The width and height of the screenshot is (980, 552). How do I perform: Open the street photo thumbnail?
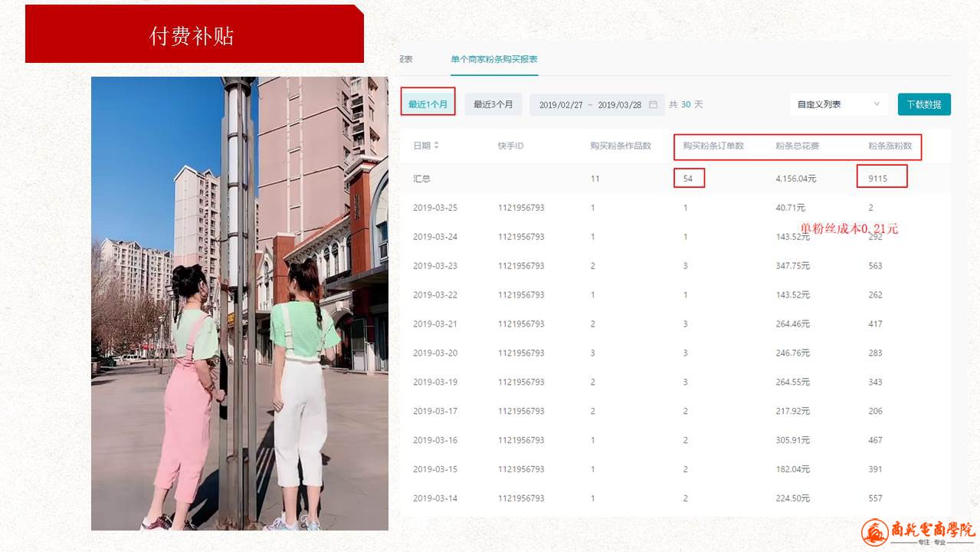pyautogui.click(x=239, y=303)
